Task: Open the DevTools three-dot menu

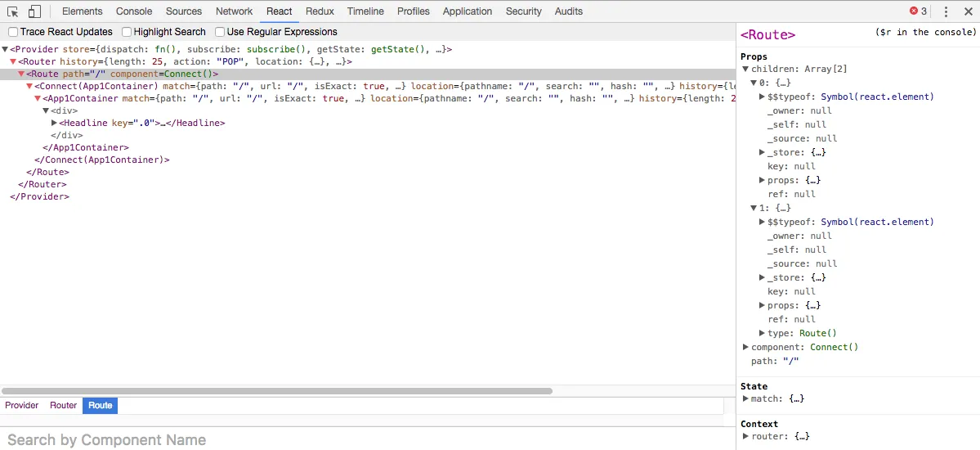Action: (x=946, y=11)
